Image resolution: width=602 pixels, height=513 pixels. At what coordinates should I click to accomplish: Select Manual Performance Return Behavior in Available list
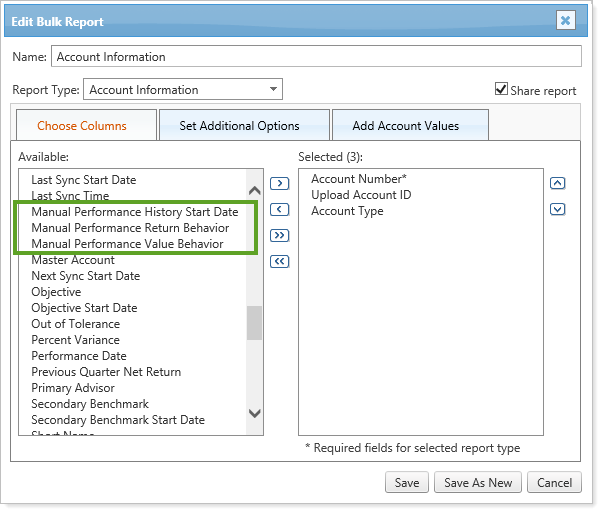130,228
